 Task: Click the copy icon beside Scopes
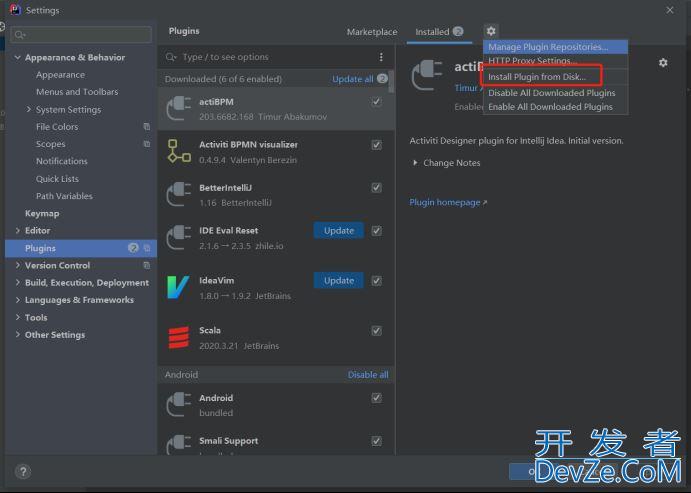pos(147,144)
